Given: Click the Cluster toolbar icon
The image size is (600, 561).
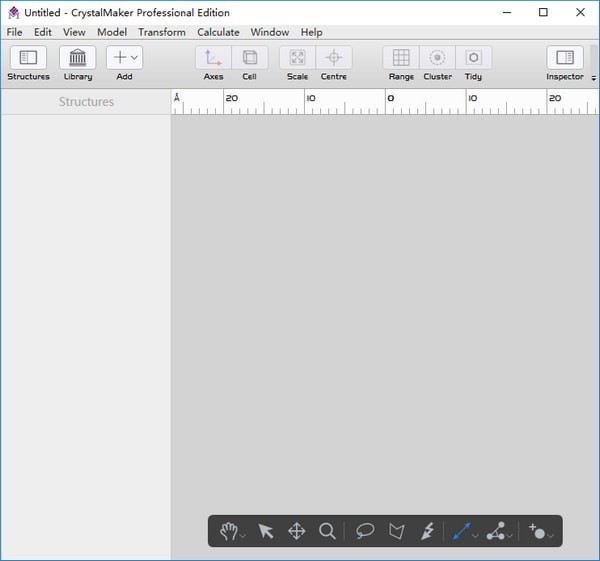Looking at the screenshot, I should pos(437,58).
